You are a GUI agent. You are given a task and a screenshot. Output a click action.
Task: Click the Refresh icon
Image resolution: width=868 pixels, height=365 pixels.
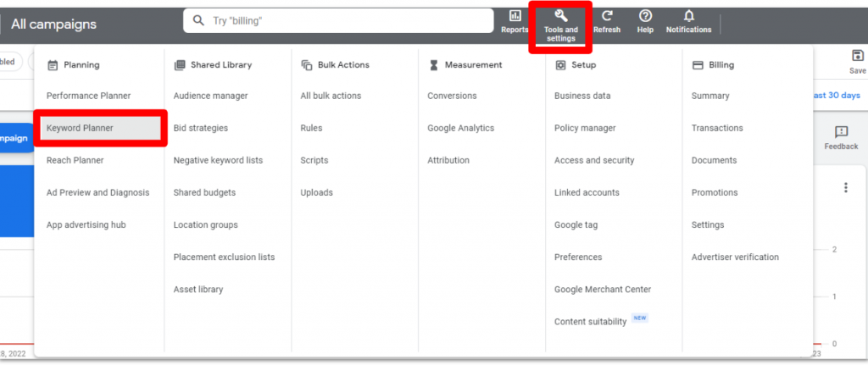click(x=607, y=16)
